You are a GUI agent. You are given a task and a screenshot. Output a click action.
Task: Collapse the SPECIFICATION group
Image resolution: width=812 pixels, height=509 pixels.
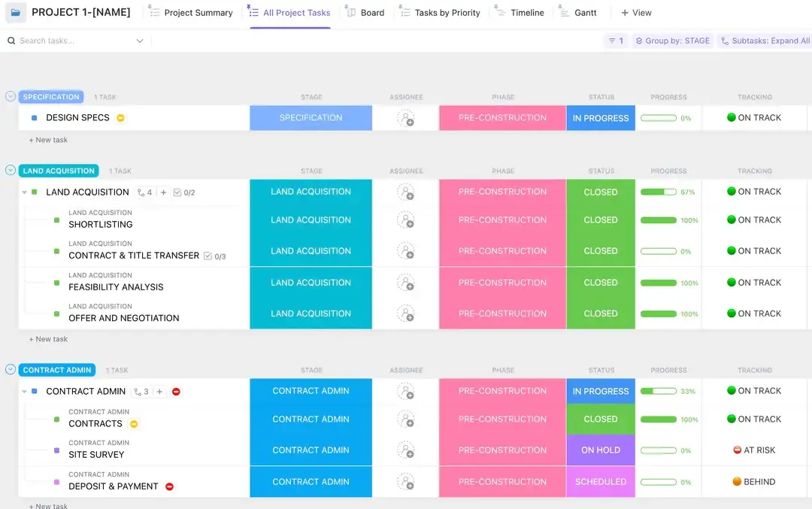pos(11,96)
